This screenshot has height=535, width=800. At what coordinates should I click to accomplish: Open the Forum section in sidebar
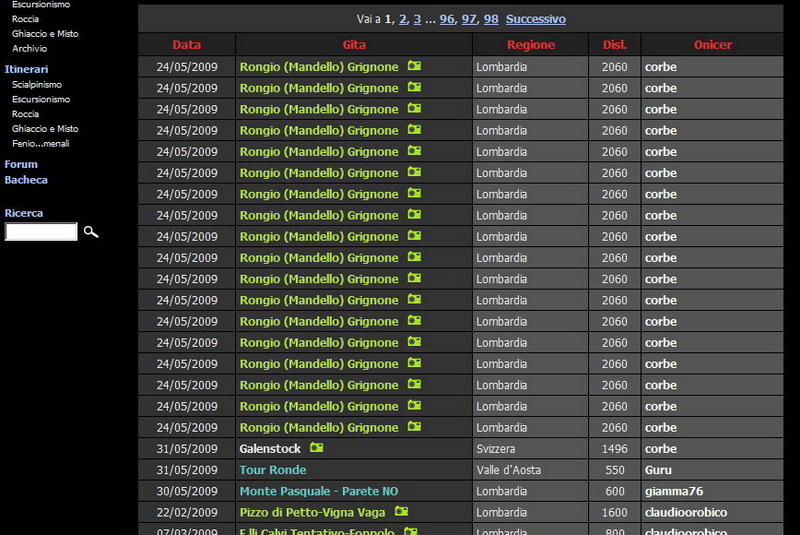click(21, 164)
